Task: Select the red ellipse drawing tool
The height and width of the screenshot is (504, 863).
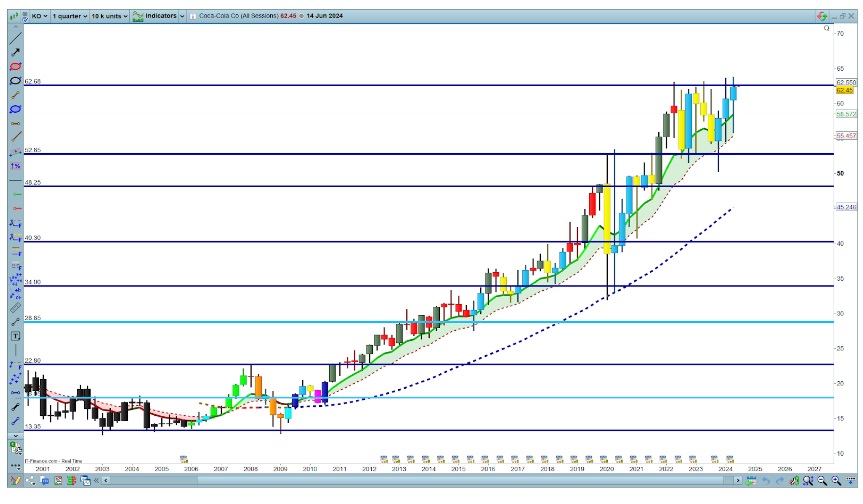Action: coord(15,66)
